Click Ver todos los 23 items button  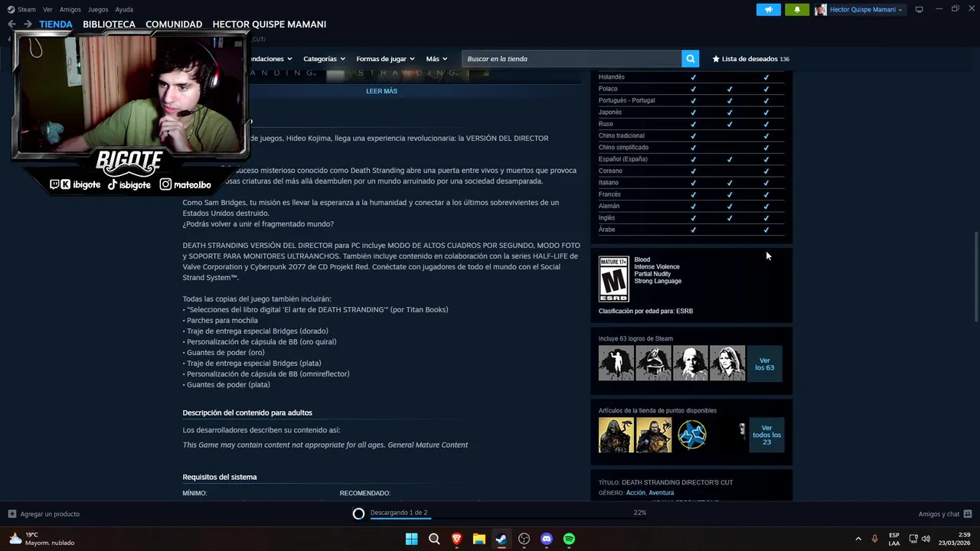(766, 435)
